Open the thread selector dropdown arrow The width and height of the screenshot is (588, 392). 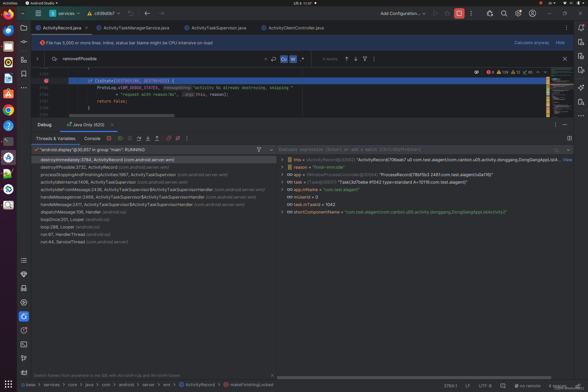tap(271, 150)
